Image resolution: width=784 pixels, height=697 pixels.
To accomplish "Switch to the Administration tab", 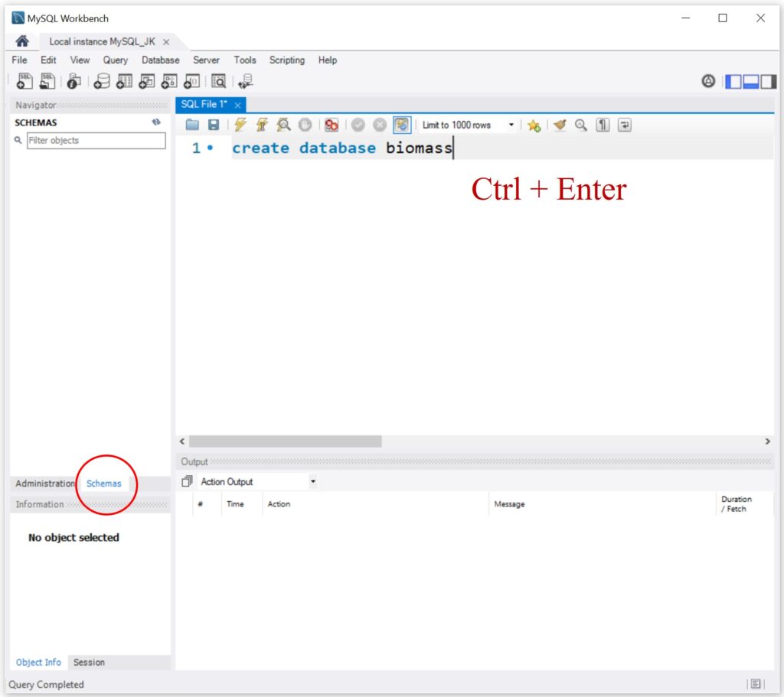I will click(45, 484).
